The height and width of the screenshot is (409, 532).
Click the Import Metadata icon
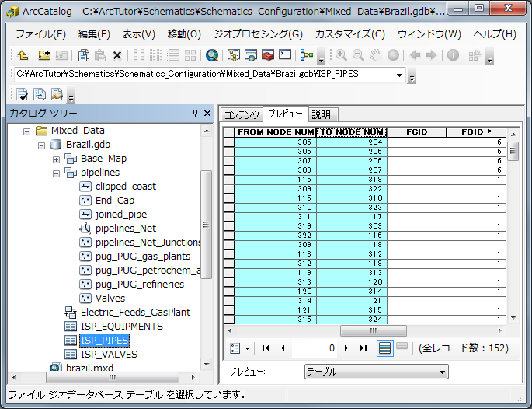(40, 94)
